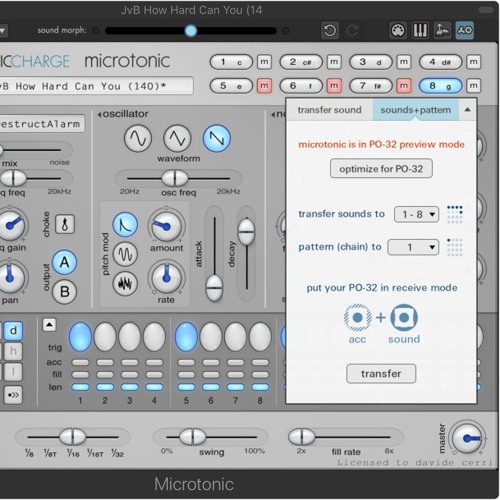Screen dimensions: 500x500
Task: Select pattern d
Action: point(13,331)
